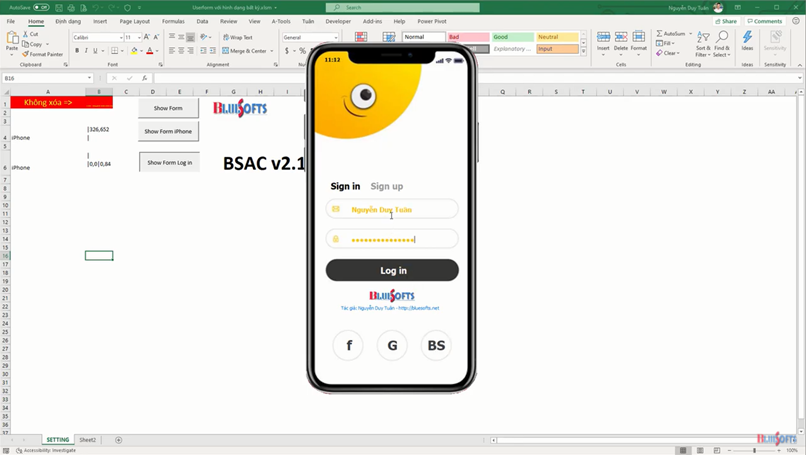Click the Paste clipboard icon
This screenshot has height=455, width=806.
12,38
